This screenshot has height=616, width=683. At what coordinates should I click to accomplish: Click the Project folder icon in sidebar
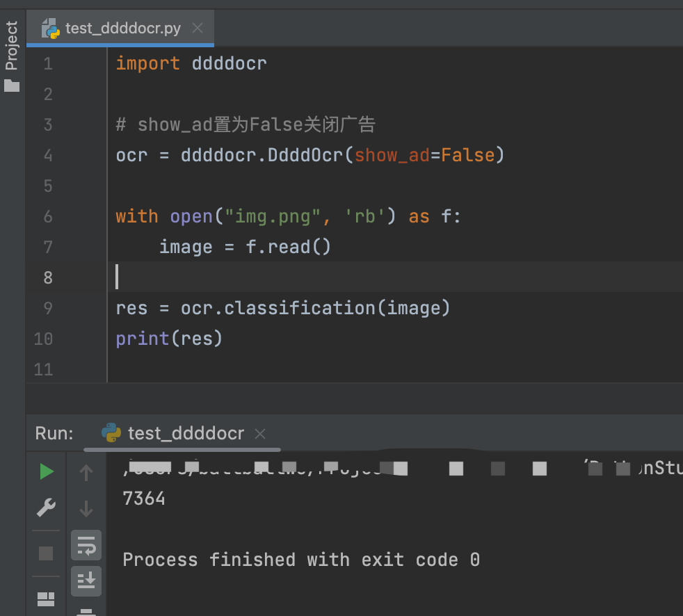coord(12,86)
